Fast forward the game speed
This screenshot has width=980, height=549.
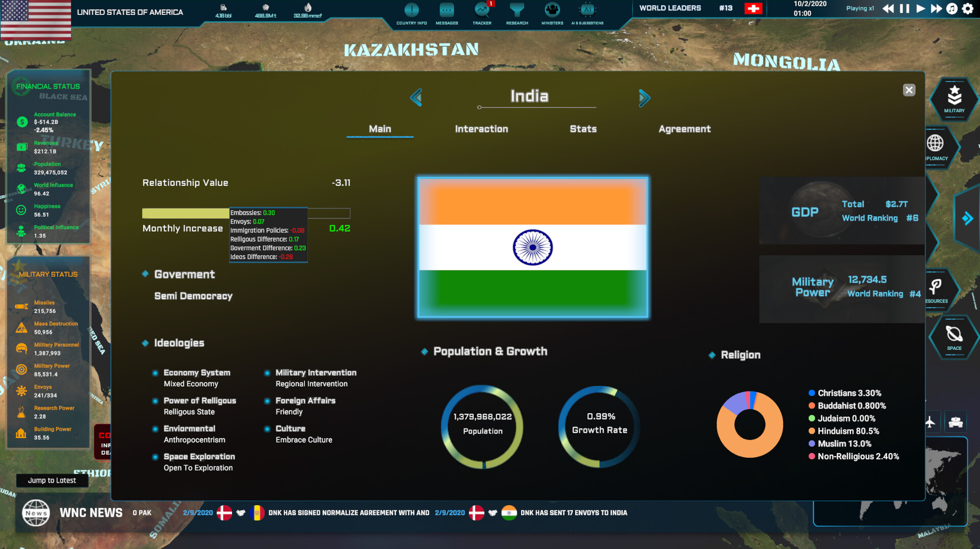click(x=936, y=9)
